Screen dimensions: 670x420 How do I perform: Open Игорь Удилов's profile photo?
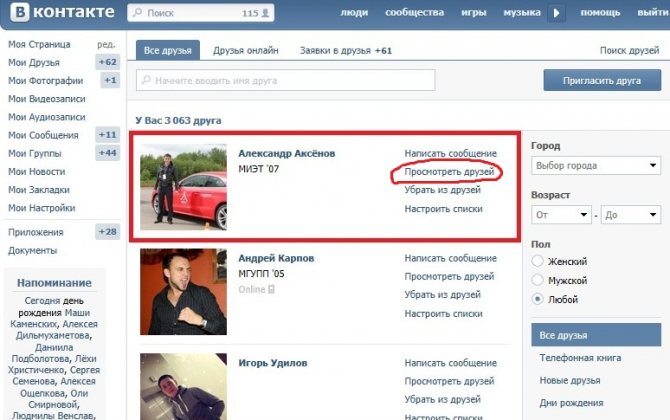point(183,386)
